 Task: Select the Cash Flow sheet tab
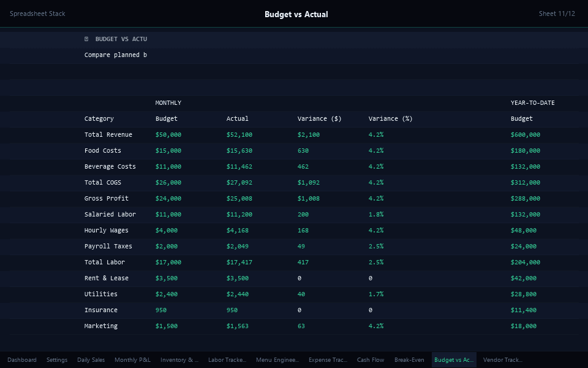point(371,360)
